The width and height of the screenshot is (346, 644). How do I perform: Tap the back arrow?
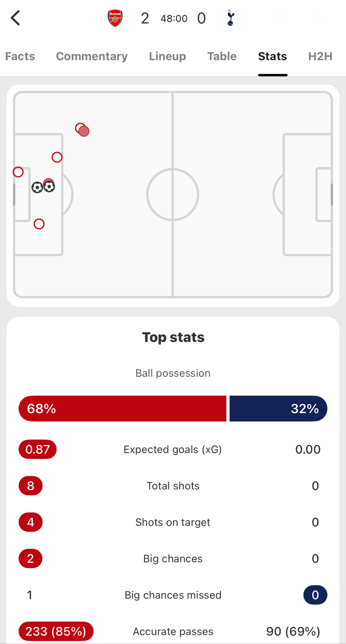(x=15, y=18)
